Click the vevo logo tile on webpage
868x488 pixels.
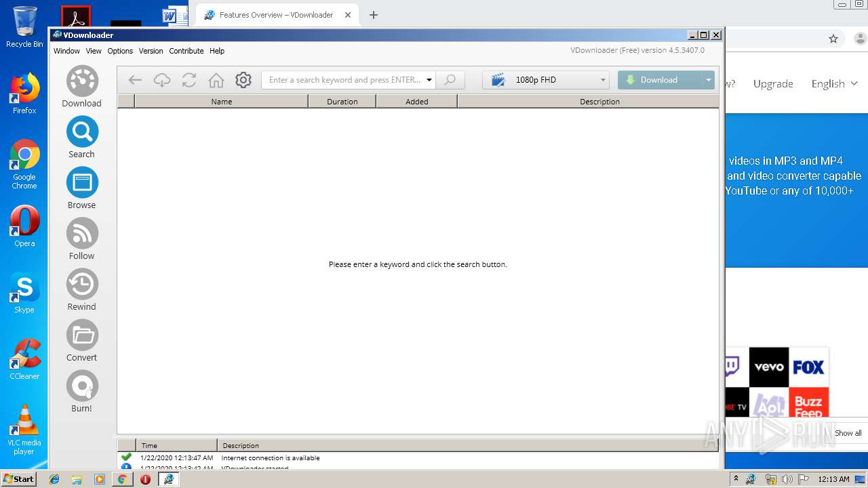(x=769, y=367)
